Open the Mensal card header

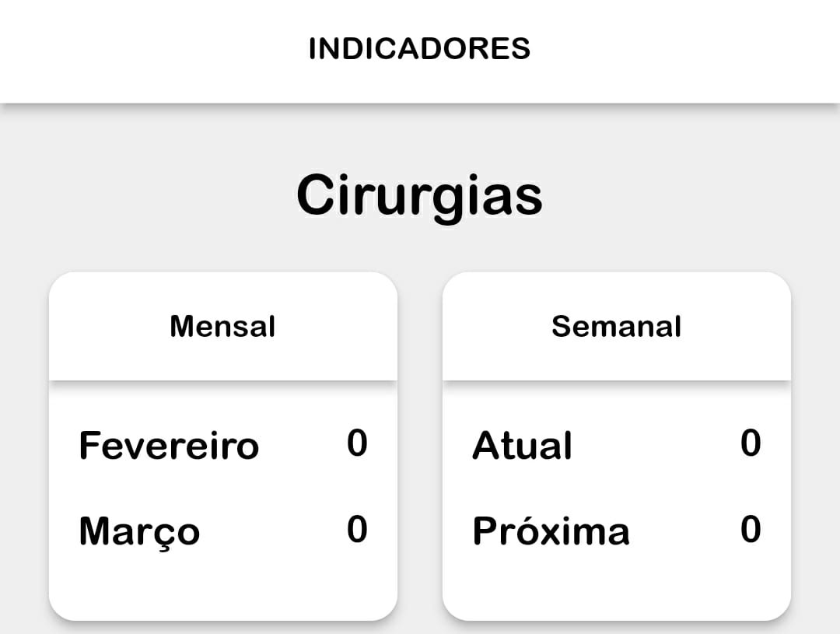click(222, 327)
